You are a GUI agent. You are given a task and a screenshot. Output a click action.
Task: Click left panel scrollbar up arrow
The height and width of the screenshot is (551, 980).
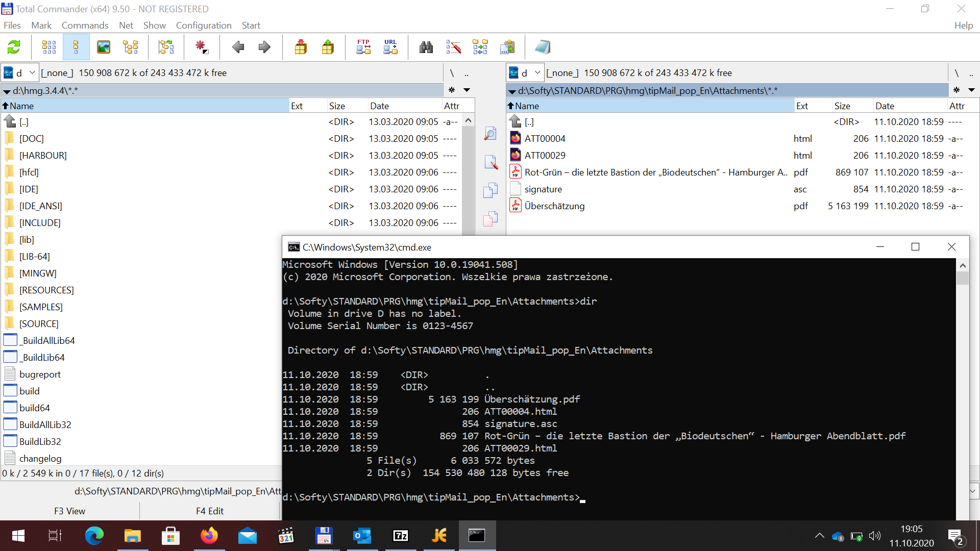point(468,120)
